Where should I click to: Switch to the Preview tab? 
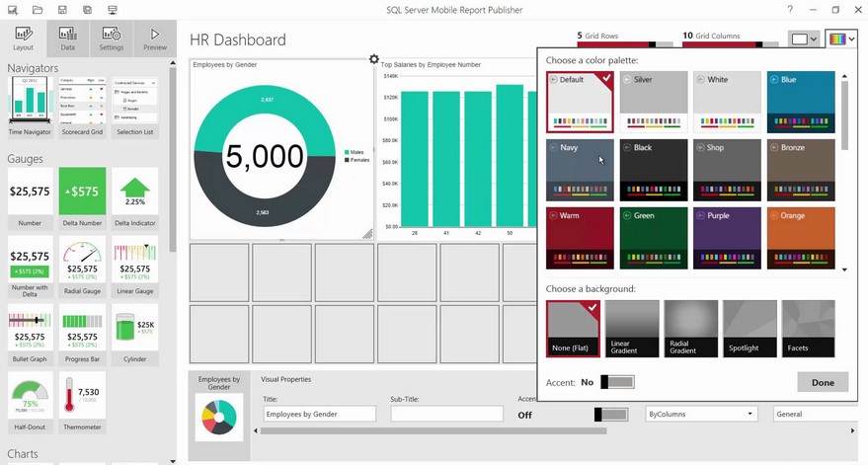pyautogui.click(x=155, y=39)
